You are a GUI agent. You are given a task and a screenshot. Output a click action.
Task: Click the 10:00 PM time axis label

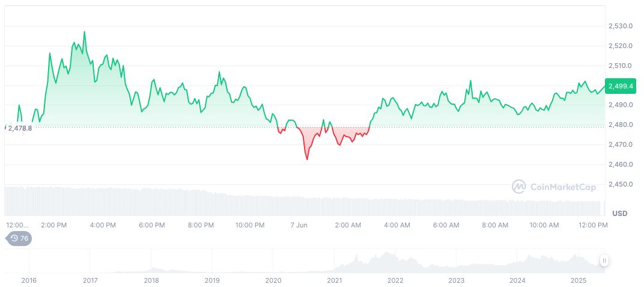pyautogui.click(x=250, y=225)
